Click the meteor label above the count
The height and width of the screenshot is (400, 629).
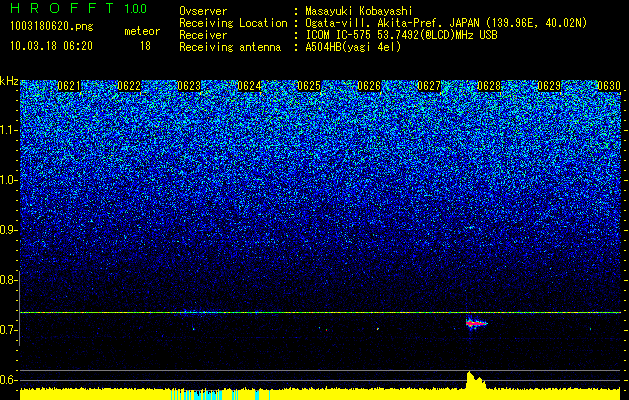point(142,32)
